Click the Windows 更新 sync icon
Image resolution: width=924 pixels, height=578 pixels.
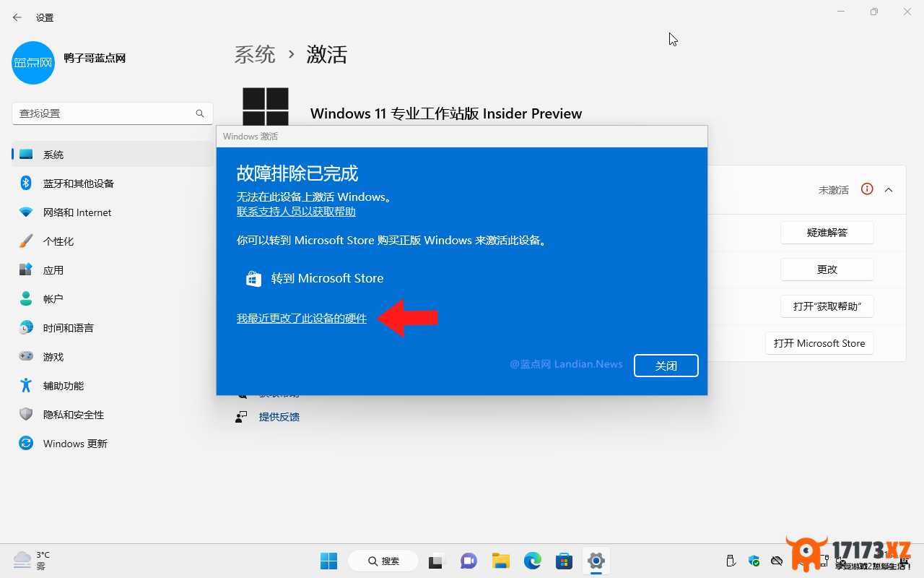(26, 443)
